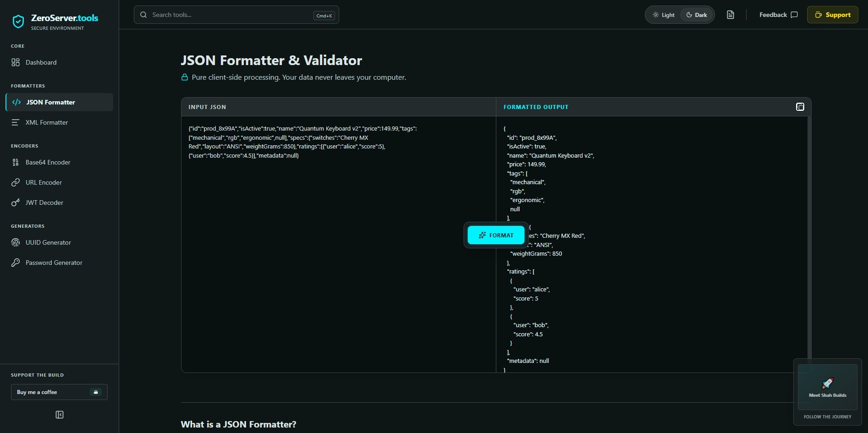Click the JSON Formatter code brackets icon
The height and width of the screenshot is (433, 868).
[16, 102]
